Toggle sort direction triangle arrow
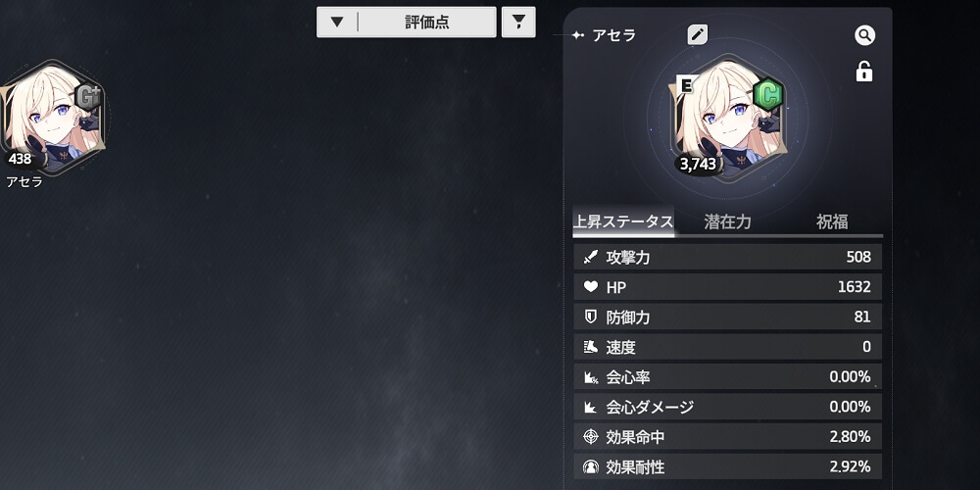 (337, 23)
